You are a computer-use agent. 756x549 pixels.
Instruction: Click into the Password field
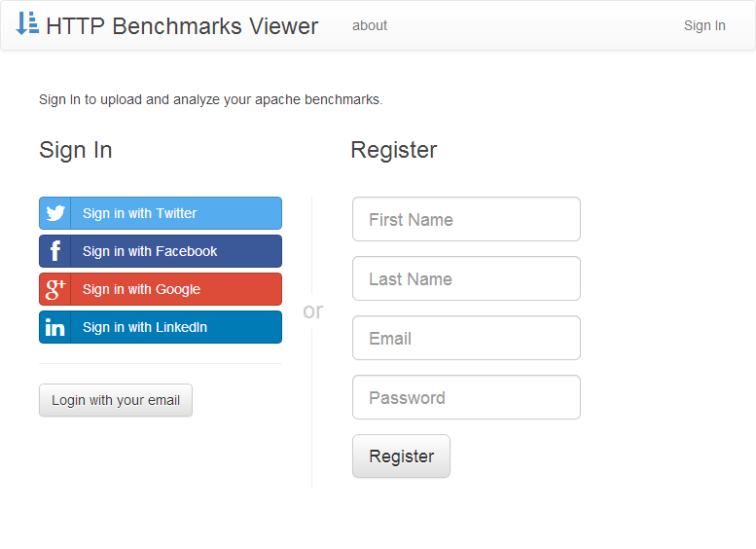coord(466,397)
